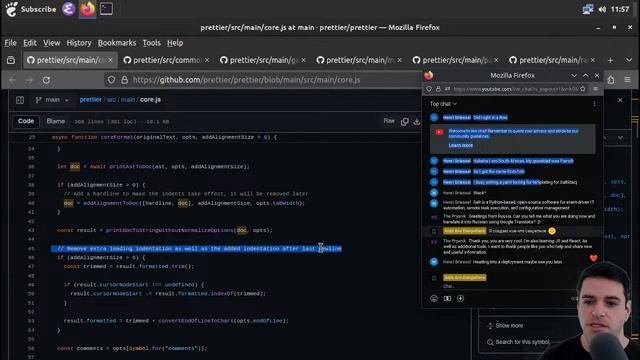
Task: Open the View menu
Action: point(51,43)
